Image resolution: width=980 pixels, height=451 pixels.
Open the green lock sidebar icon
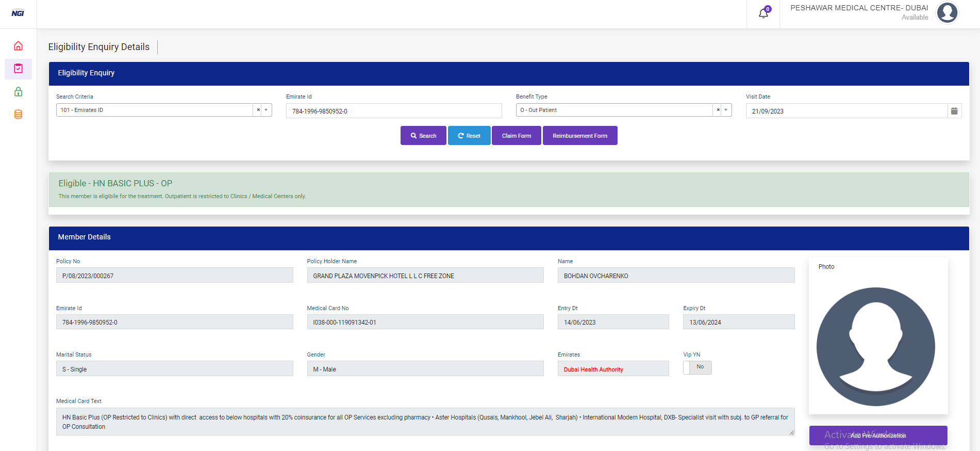18,92
